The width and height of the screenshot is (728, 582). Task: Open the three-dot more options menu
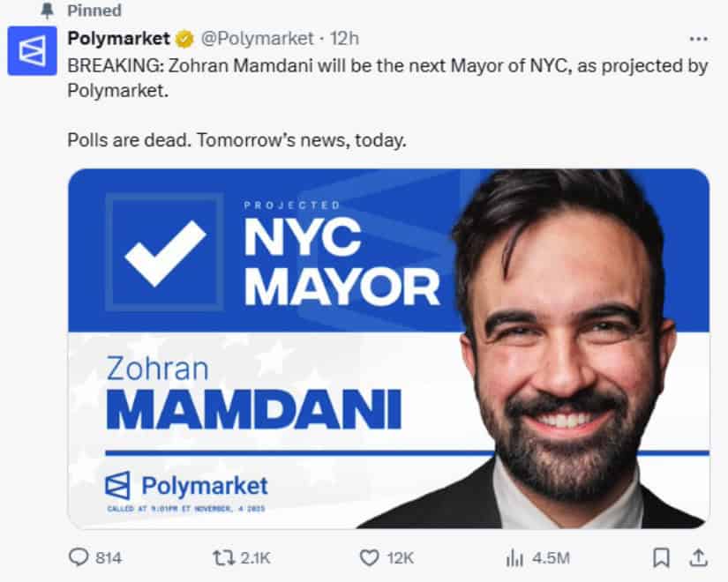coord(698,39)
